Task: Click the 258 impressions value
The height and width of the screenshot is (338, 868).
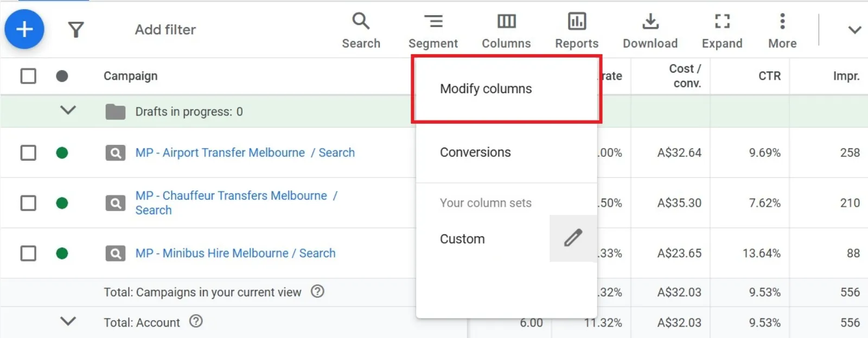Action: [850, 153]
